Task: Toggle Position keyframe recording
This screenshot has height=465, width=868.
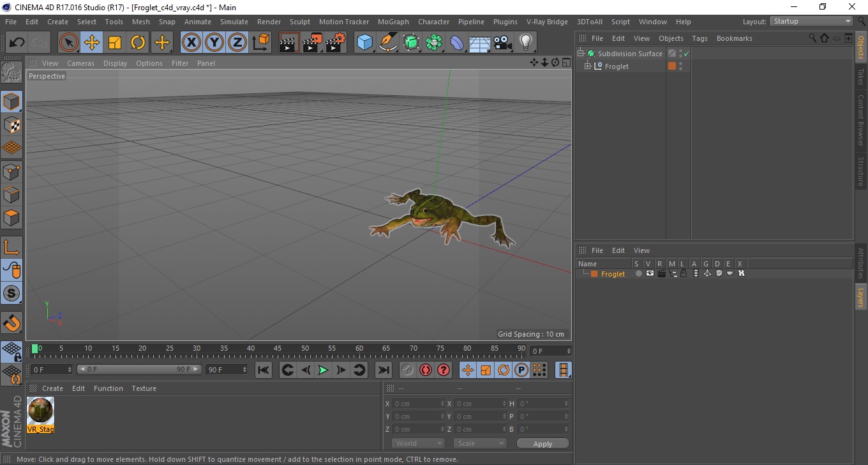Action: point(468,370)
